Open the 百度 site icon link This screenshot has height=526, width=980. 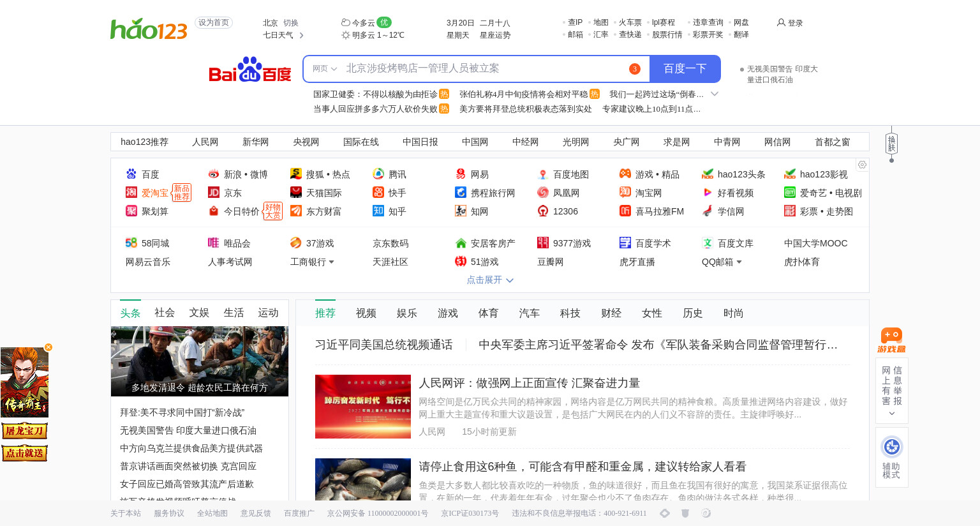pos(131,174)
